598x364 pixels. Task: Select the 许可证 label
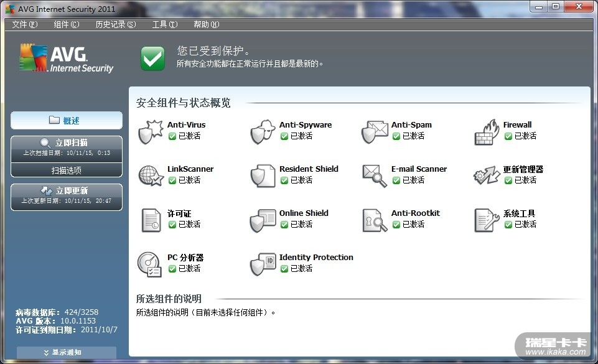point(179,213)
